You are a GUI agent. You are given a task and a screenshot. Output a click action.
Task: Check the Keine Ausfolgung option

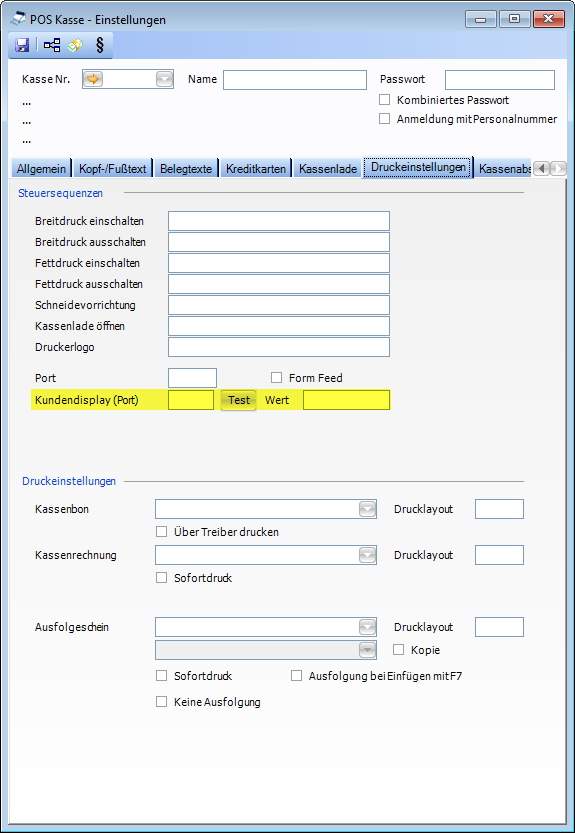click(x=162, y=702)
